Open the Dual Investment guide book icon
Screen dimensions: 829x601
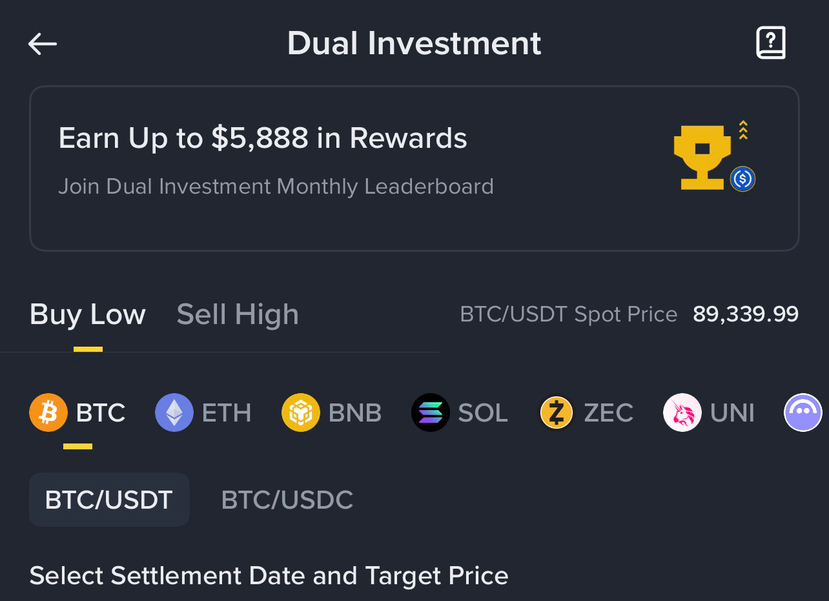(x=770, y=43)
